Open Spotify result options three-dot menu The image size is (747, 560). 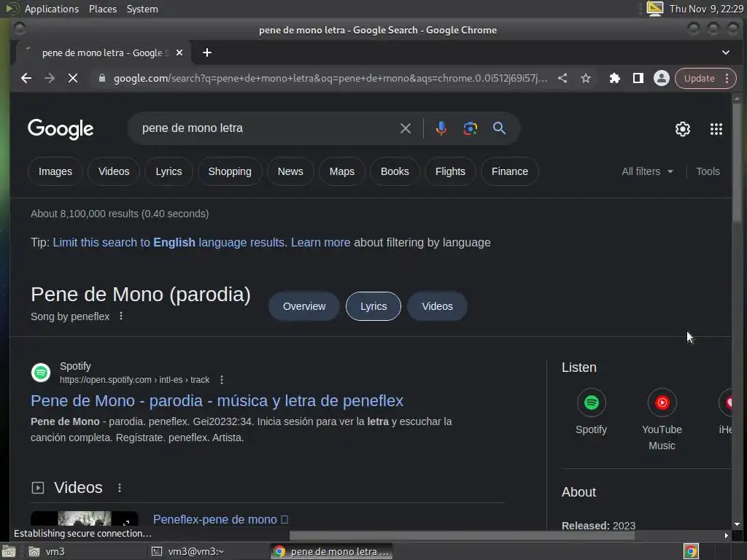click(x=222, y=379)
